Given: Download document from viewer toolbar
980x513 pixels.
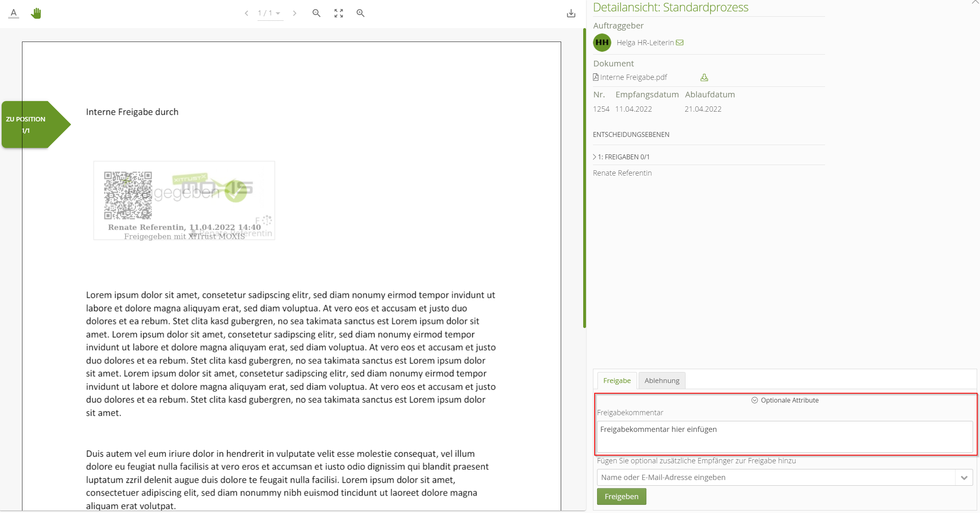Looking at the screenshot, I should coord(571,13).
